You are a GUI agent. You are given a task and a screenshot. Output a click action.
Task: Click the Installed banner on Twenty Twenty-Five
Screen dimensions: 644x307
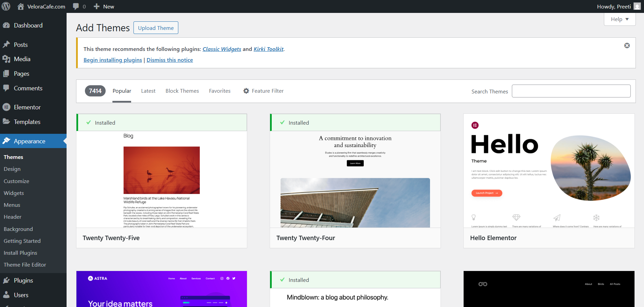[x=162, y=123]
